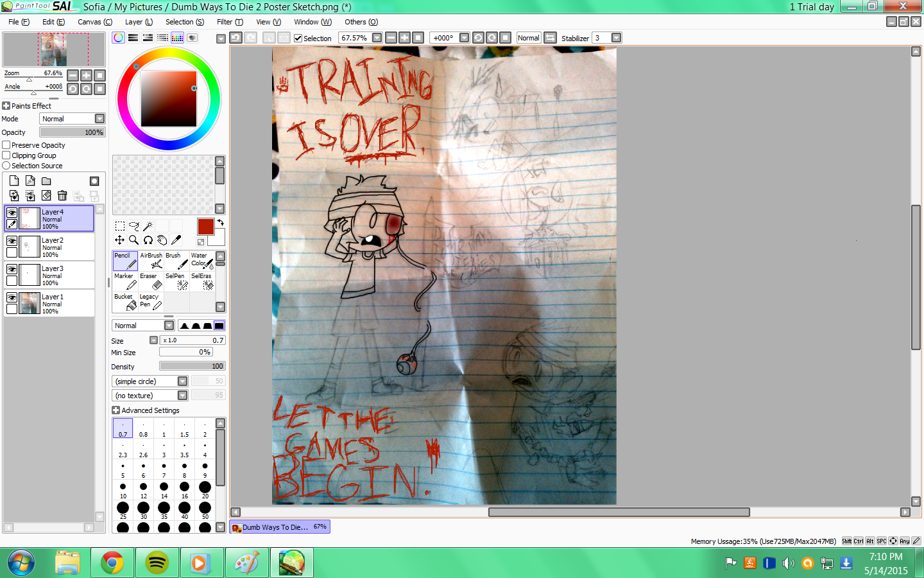Click the undo arrow in toolbar

click(x=235, y=38)
